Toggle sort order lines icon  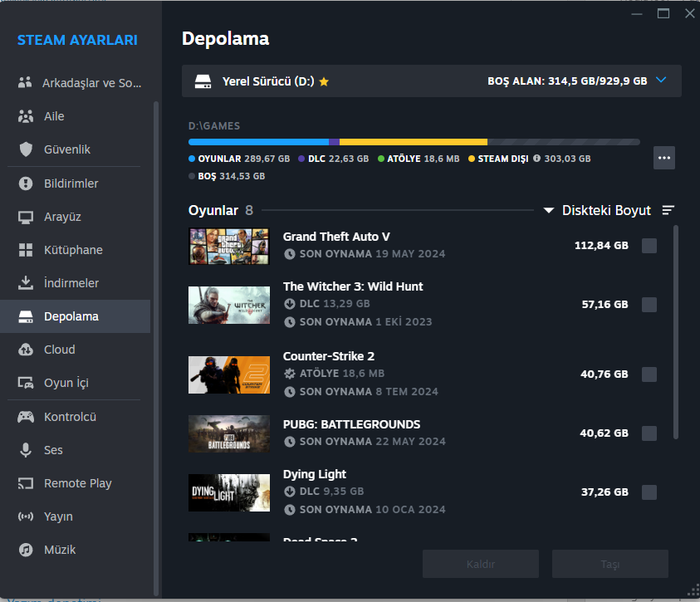tap(668, 210)
